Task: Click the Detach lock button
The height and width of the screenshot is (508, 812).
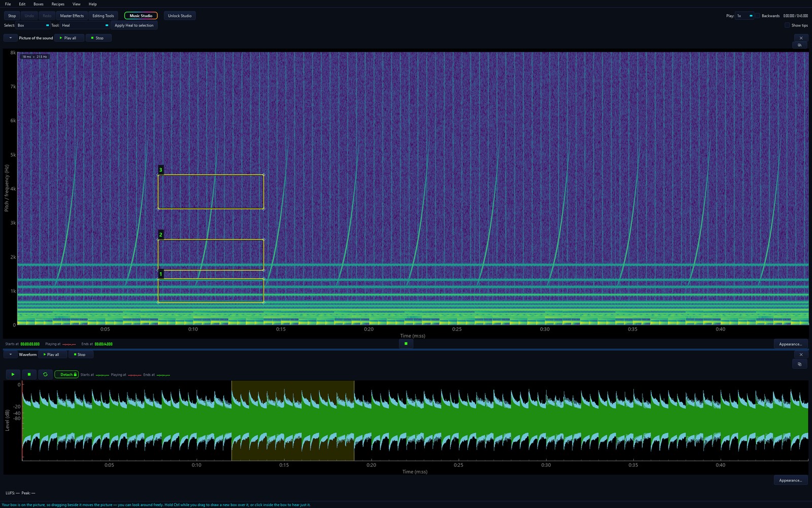Action: click(x=66, y=374)
